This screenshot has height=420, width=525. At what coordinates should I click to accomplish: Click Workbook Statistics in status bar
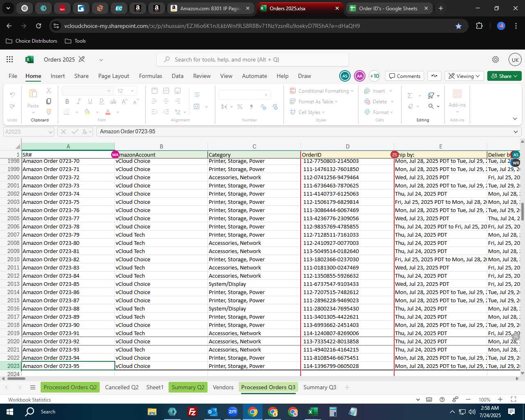[x=30, y=399]
